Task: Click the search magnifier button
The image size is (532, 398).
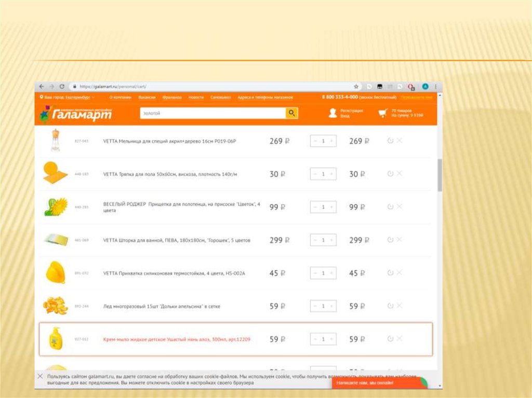Action: pyautogui.click(x=292, y=113)
